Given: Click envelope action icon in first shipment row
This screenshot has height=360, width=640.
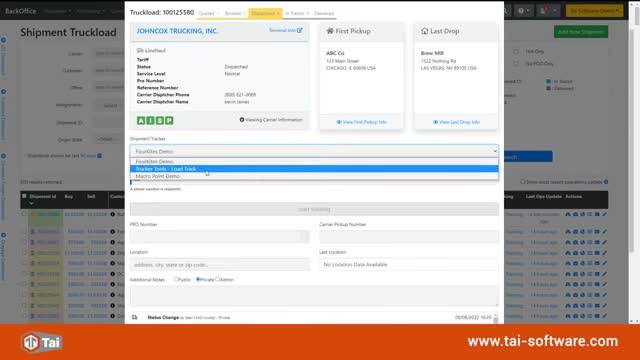Looking at the screenshot, I should 597,214.
